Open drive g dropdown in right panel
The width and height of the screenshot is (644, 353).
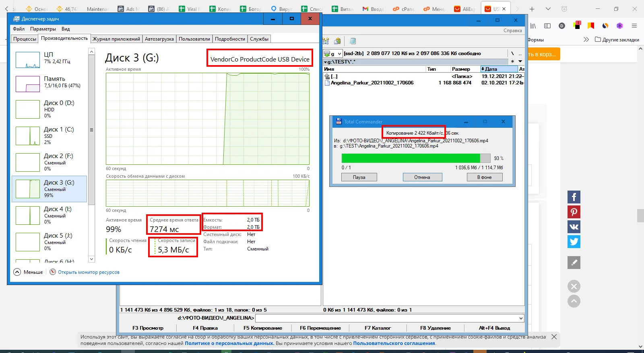333,53
